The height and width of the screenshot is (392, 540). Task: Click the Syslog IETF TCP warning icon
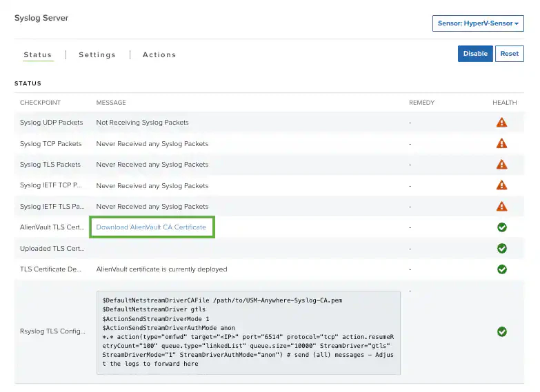click(501, 185)
